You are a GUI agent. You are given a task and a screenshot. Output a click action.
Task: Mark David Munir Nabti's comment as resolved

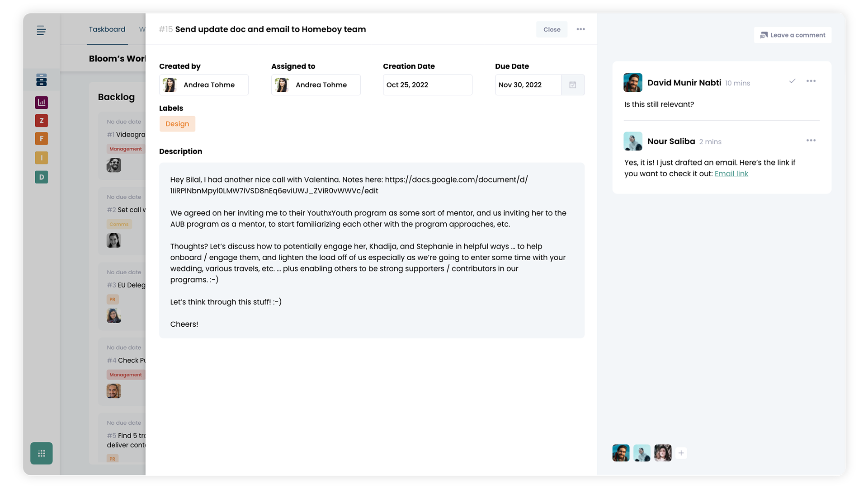click(792, 81)
